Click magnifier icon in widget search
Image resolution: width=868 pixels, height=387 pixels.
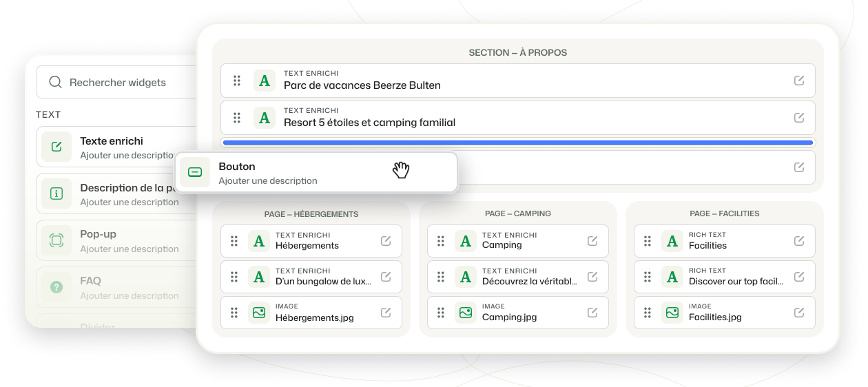coord(56,83)
